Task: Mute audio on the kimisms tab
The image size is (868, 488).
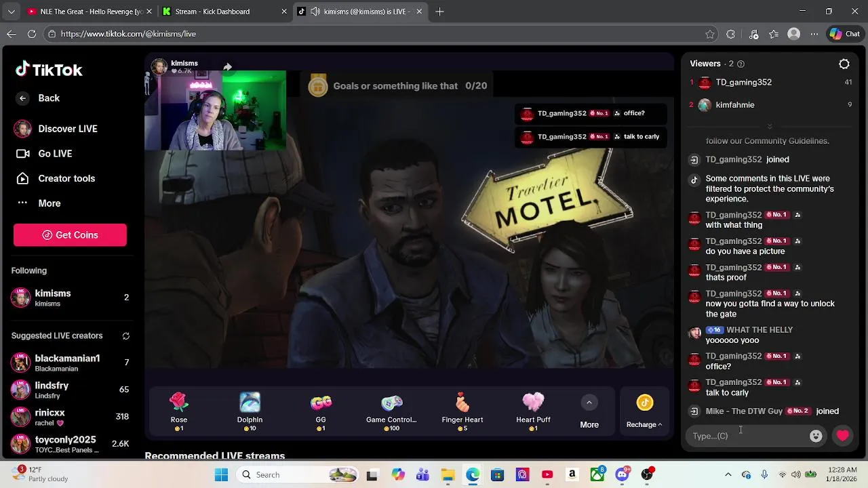Action: coord(315,12)
